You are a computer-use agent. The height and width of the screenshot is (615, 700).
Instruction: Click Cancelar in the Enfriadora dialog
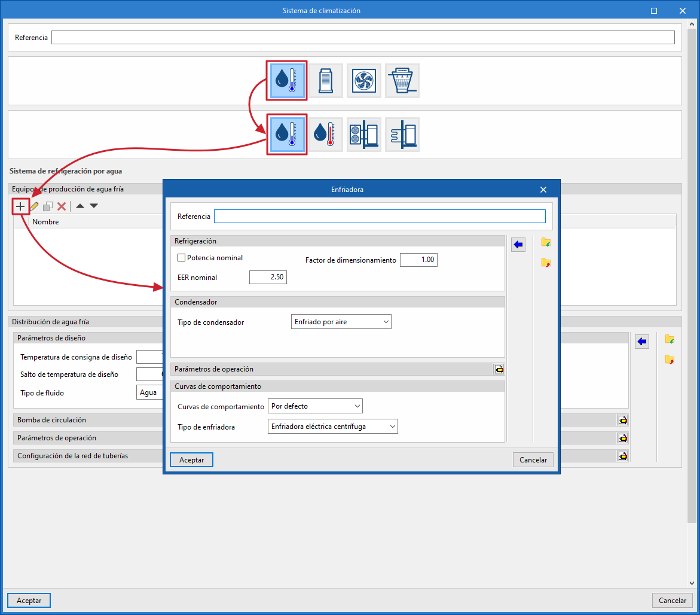tap(533, 460)
